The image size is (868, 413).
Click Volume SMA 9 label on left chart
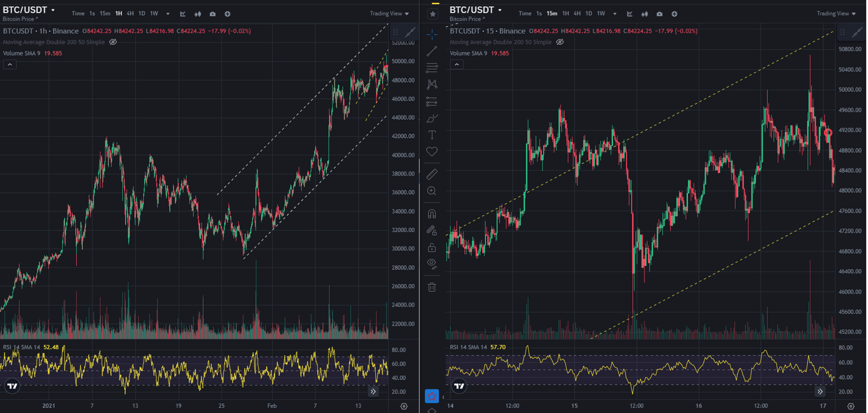21,53
